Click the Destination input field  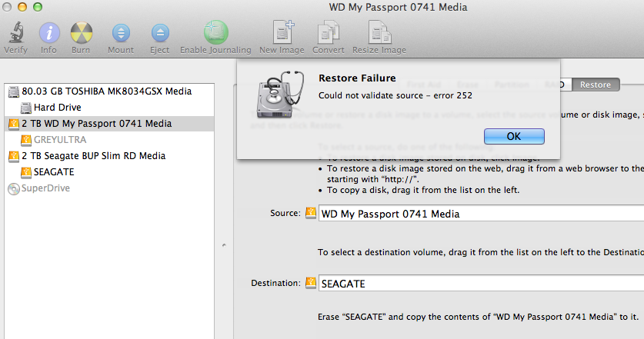click(481, 283)
